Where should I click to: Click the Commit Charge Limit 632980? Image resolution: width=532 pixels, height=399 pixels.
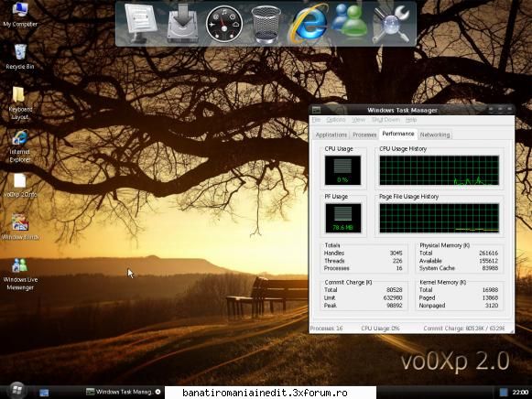393,298
